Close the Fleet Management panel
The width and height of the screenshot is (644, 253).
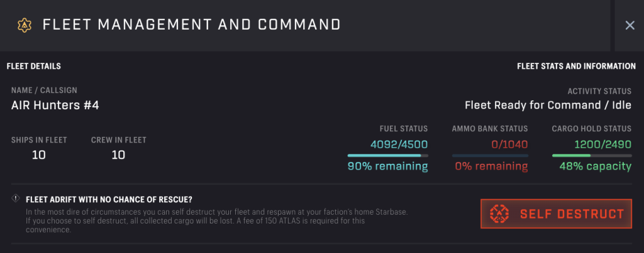(x=630, y=25)
